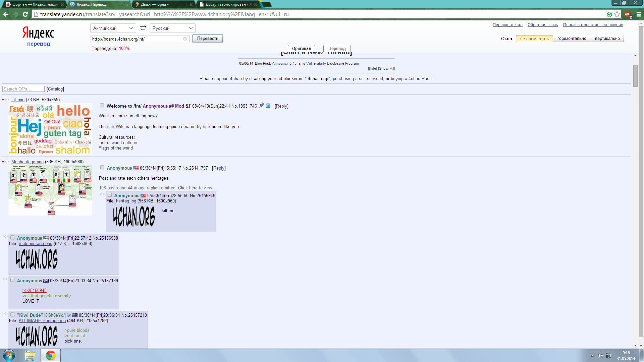
Task: Open the [Catalog] link
Action: click(x=55, y=89)
